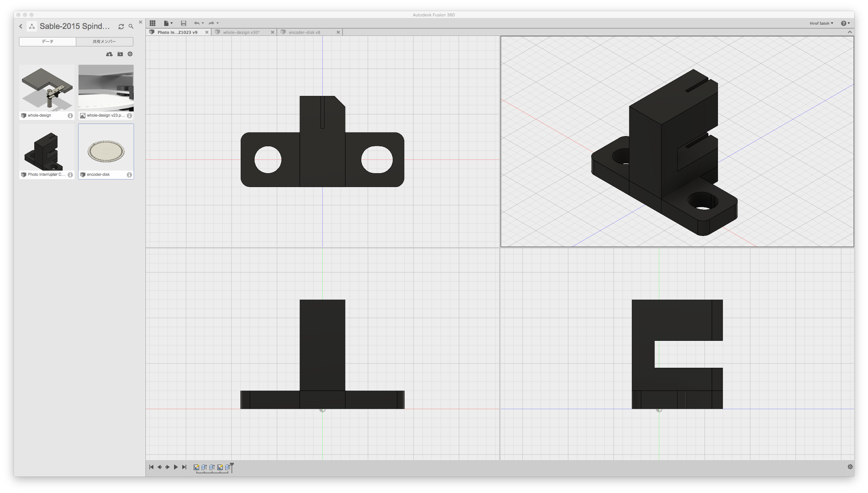Viewport: 868px width, 493px height.
Task: Switch to the encoder-disk v8 tab
Action: [304, 32]
